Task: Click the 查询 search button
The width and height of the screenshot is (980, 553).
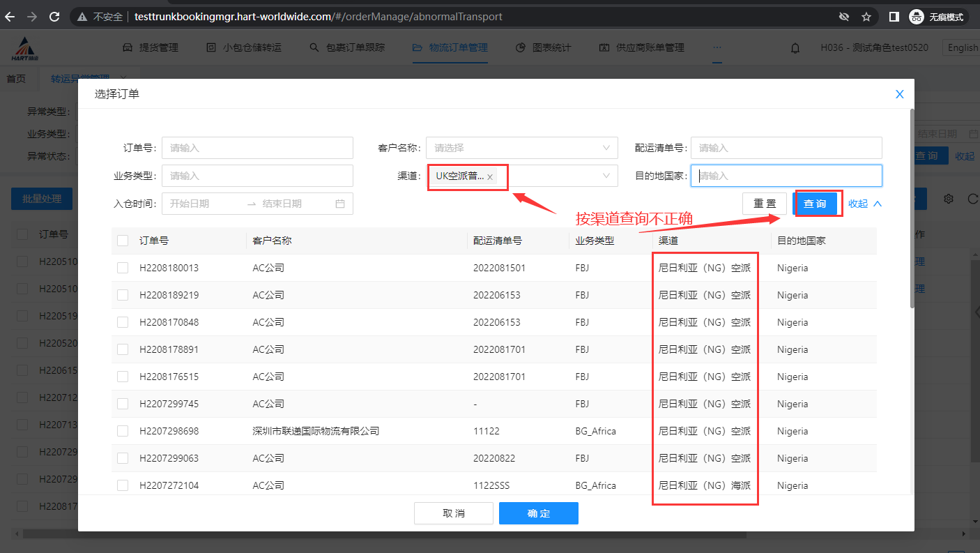Action: 815,204
